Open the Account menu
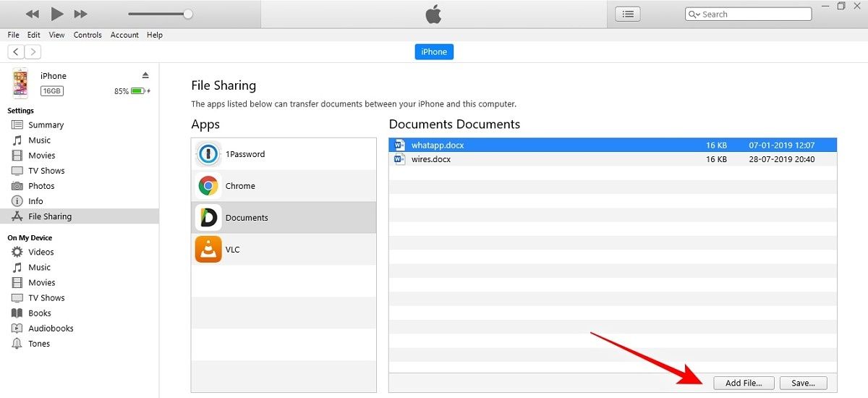The height and width of the screenshot is (398, 868). tap(124, 35)
